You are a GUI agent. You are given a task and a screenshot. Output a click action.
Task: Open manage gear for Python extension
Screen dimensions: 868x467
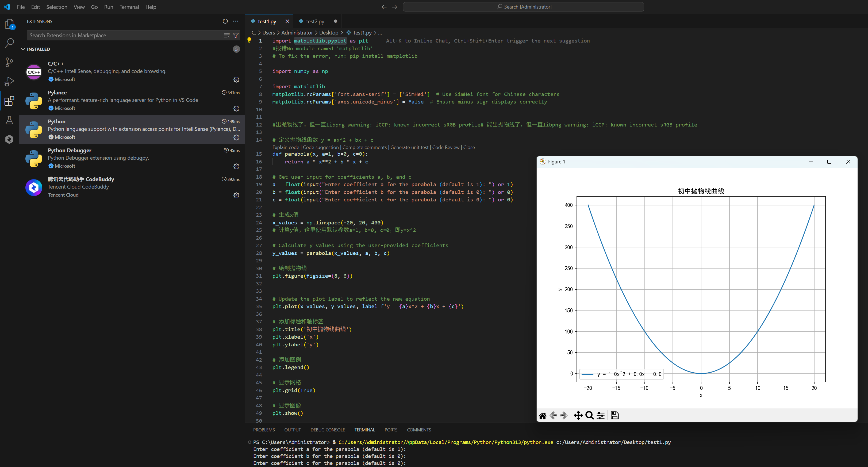[236, 137]
